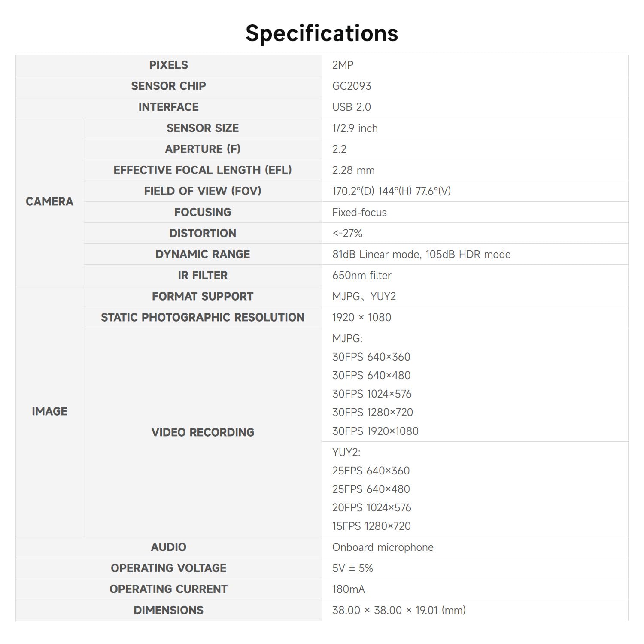Click the Specifications heading
This screenshot has width=644, height=644.
point(322,33)
